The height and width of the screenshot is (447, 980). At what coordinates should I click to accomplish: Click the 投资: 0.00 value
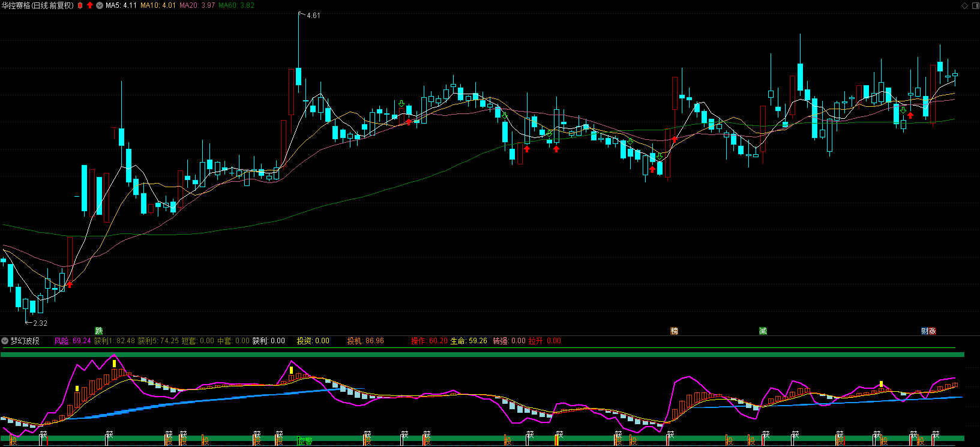[x=313, y=341]
